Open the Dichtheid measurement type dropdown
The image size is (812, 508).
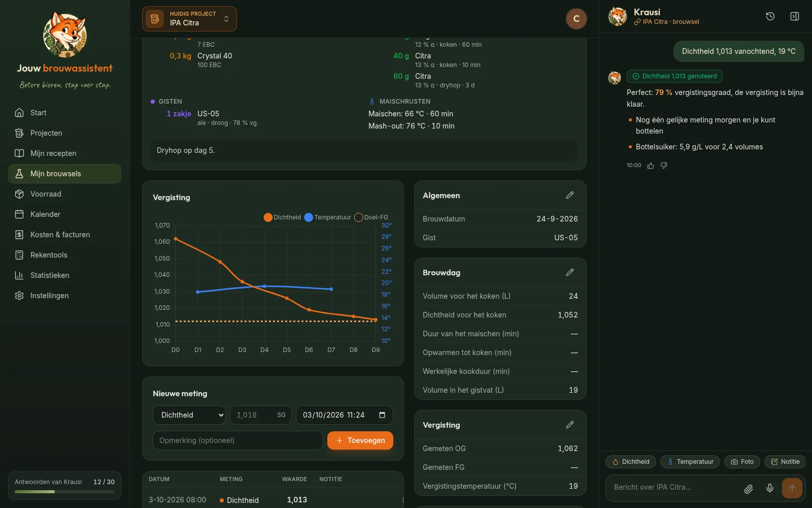[x=189, y=415]
